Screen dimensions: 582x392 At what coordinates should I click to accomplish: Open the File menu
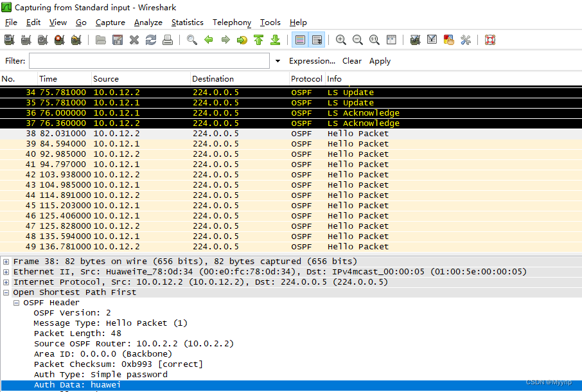point(11,22)
